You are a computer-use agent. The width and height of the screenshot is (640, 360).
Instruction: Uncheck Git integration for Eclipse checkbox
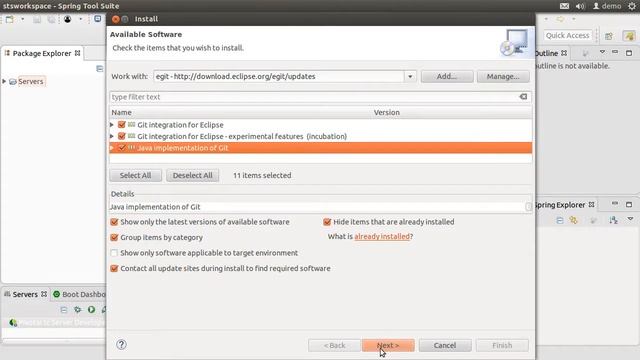pos(122,124)
